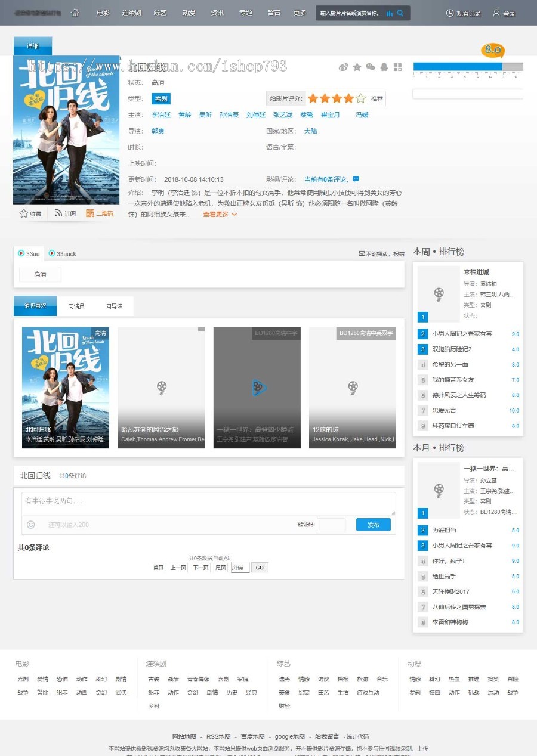
Task: Open director 郭爽 link
Action: (158, 131)
